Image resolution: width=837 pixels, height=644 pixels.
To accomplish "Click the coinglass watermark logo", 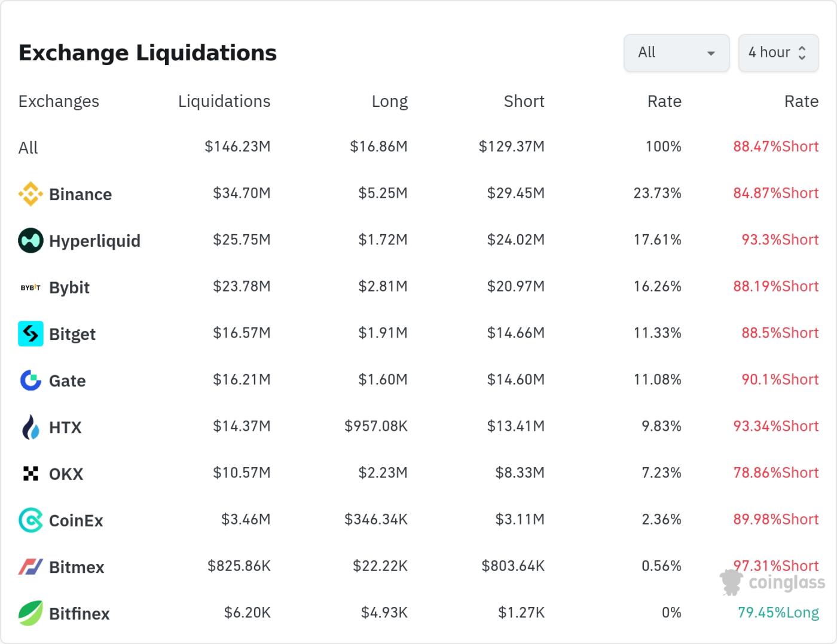I will click(772, 582).
